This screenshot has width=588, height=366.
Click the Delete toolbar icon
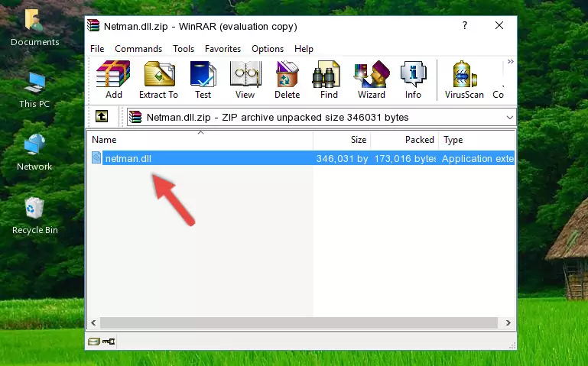pos(288,79)
